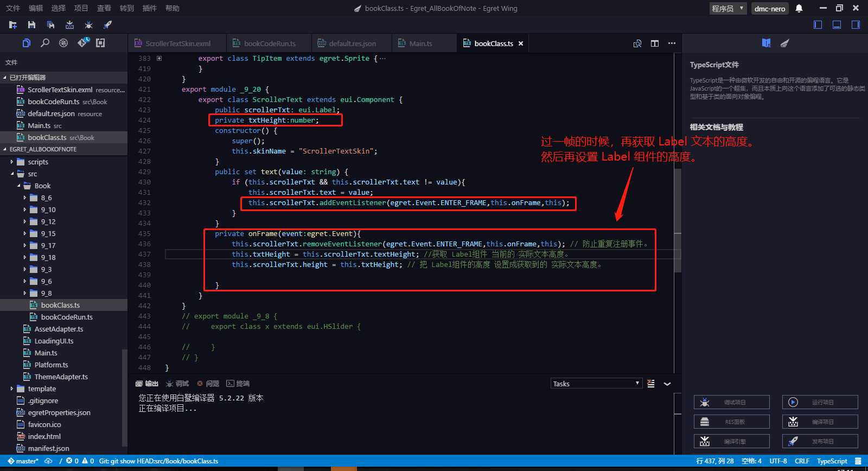Collapse the EGRET_ALLBOOKOFNOTE section
Screen dimensions: 868x471
[x=63, y=149]
